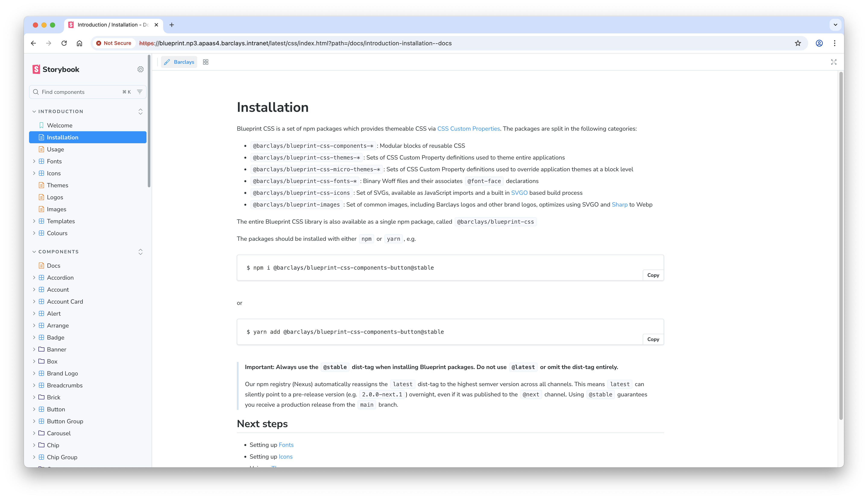Toggle expand-all arrows beside COMPONENTS
The image size is (868, 499).
point(140,252)
